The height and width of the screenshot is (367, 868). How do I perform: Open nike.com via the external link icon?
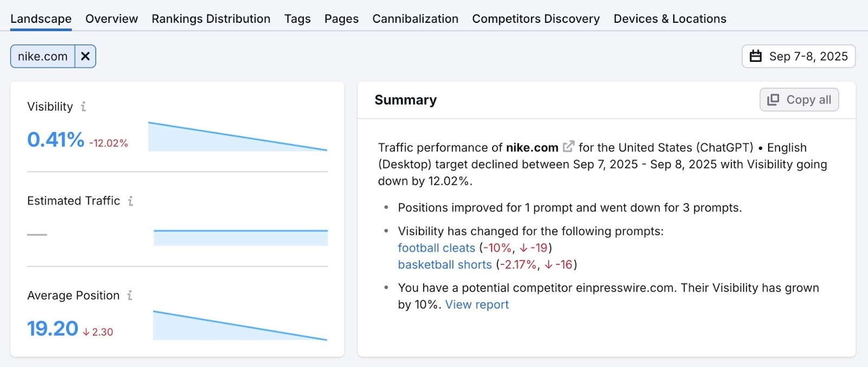[x=567, y=146]
